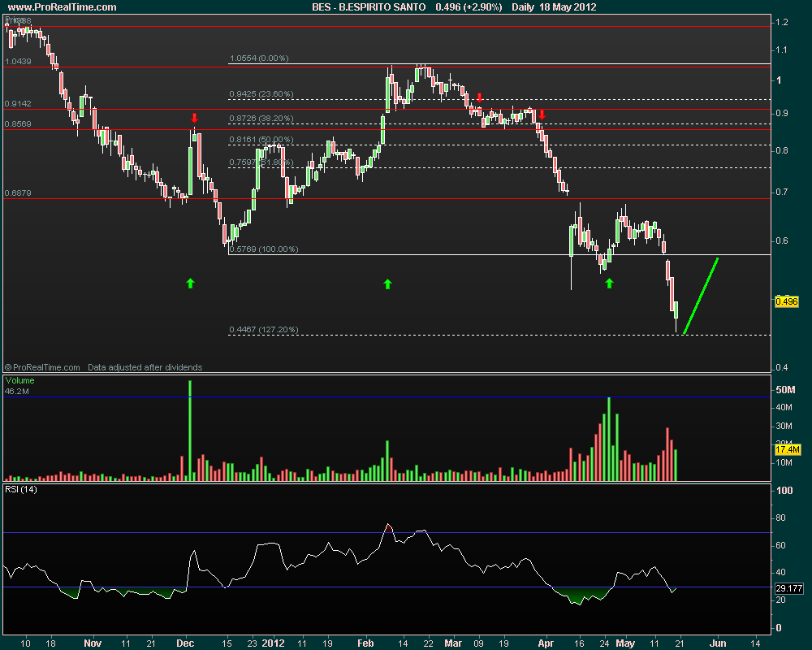Click the green up arrow below late April
Viewport: 812px width, 650px height.
[609, 283]
